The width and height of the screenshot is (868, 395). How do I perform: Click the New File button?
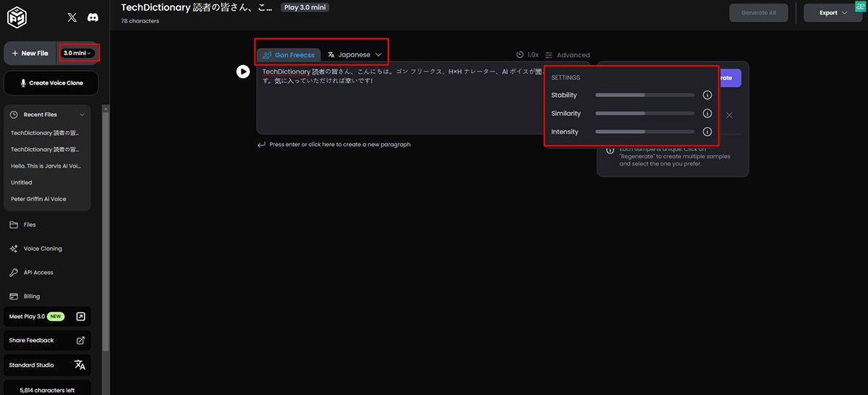pyautogui.click(x=31, y=53)
